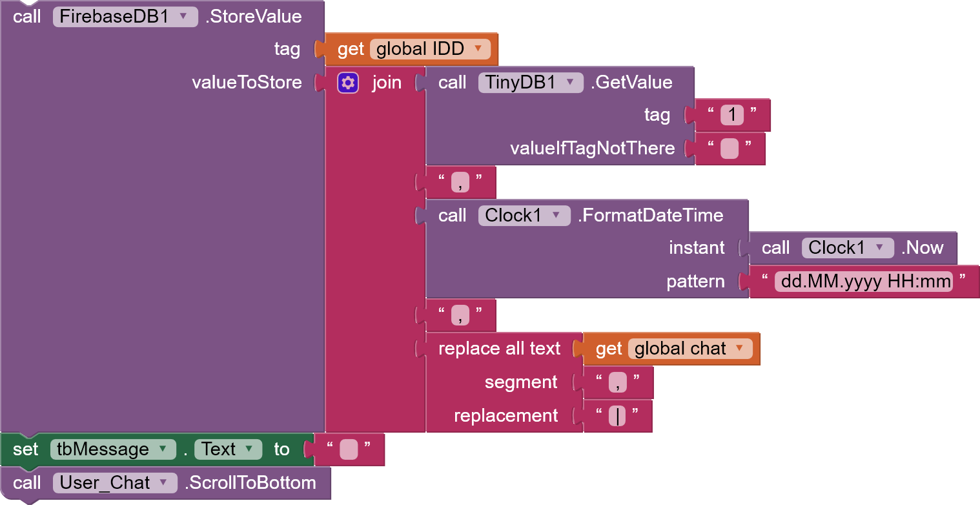Edit the comma segment text string
The width and height of the screenshot is (980, 505).
pyautogui.click(x=617, y=382)
